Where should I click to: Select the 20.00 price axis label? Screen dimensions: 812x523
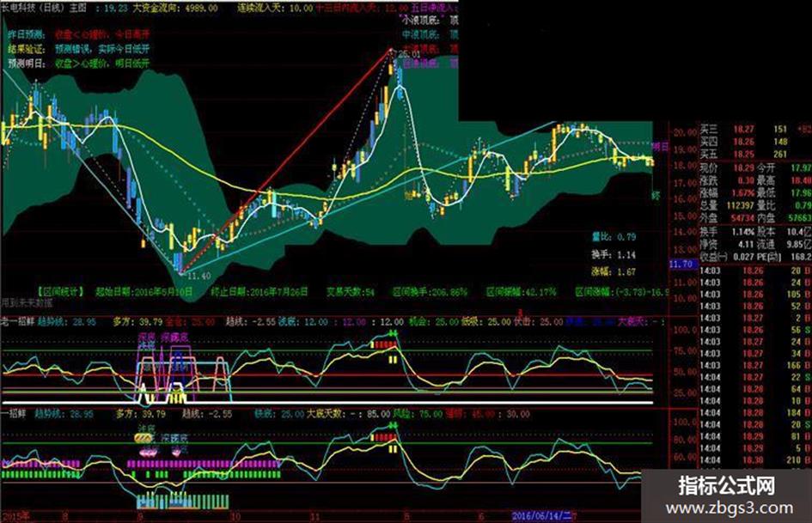tap(685, 132)
